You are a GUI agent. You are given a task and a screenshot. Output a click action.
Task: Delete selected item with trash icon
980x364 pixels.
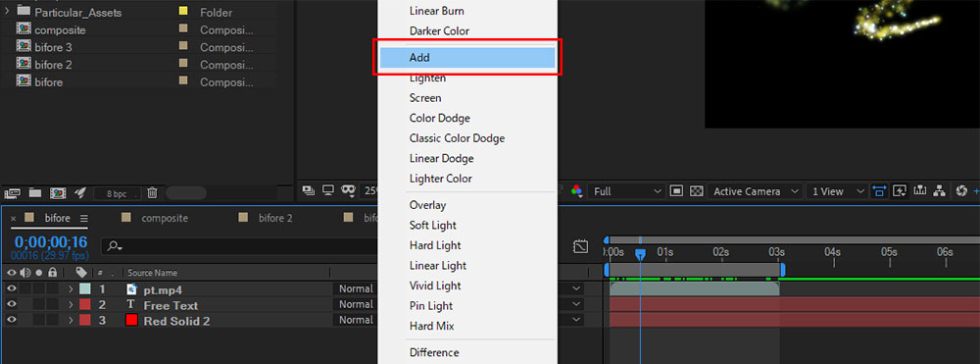[152, 193]
